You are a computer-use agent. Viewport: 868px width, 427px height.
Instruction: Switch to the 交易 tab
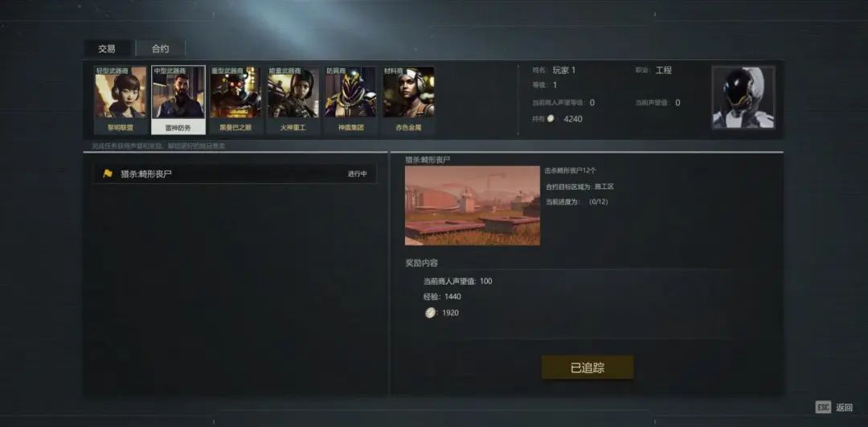click(x=107, y=49)
